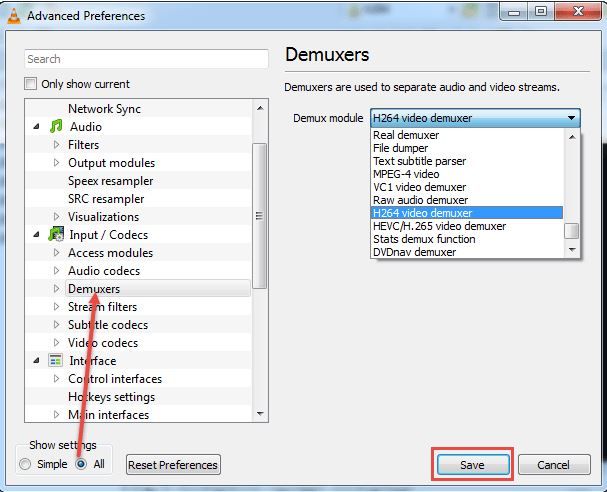Select Output modules in the tree
The height and width of the screenshot is (492, 607).
point(111,163)
